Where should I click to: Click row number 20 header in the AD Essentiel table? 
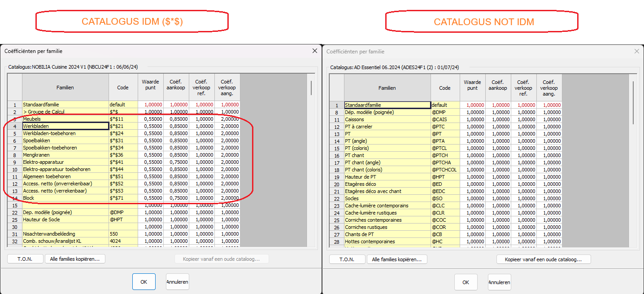pos(337,184)
